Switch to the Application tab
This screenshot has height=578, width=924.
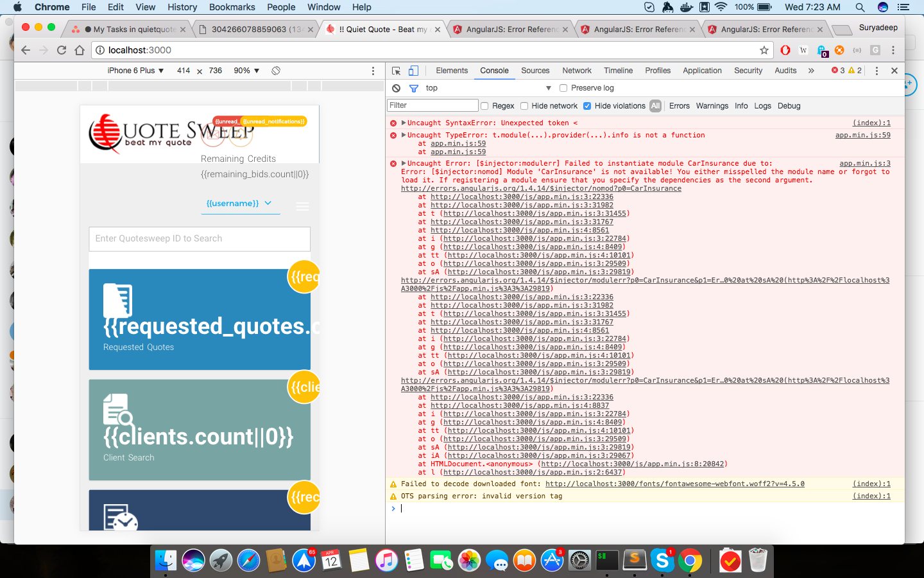702,71
